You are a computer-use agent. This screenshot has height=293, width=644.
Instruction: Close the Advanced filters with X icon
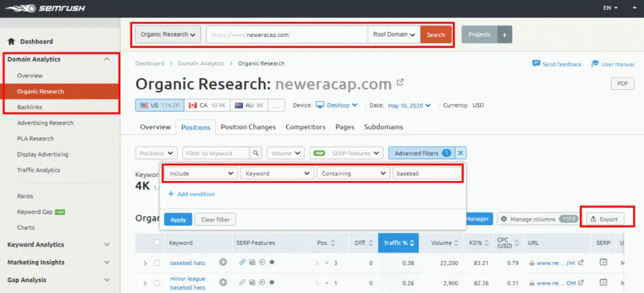460,153
